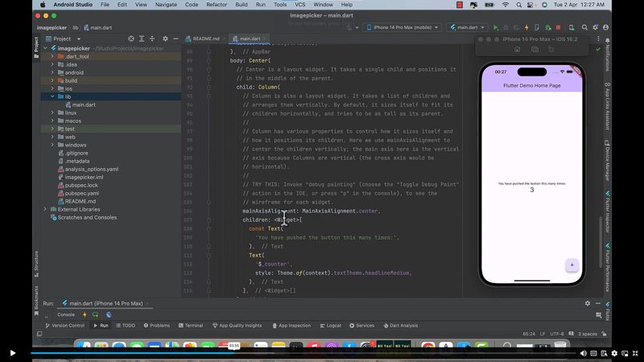
Task: Stop the running app with red square
Action: point(558,27)
